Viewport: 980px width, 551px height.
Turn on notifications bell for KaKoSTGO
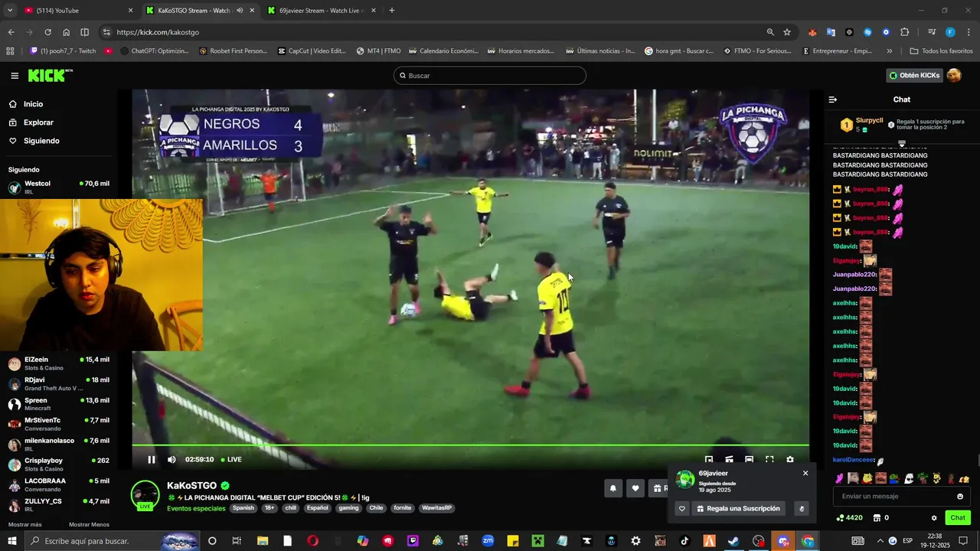click(612, 488)
